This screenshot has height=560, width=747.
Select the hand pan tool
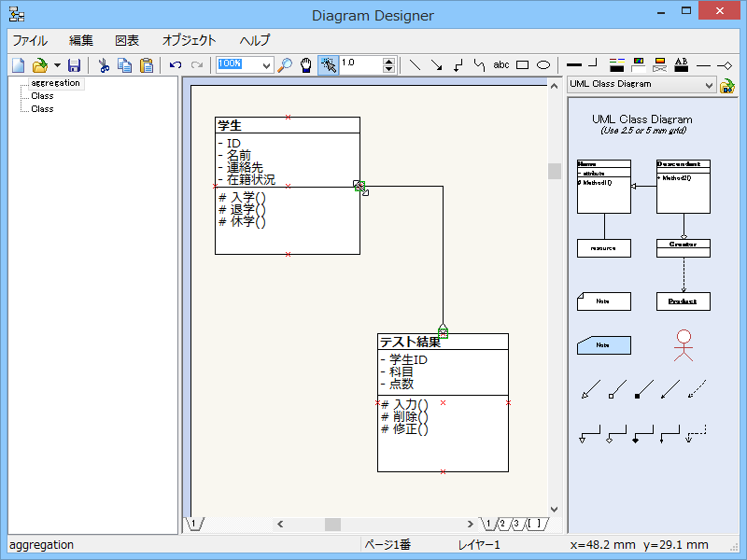tap(306, 65)
